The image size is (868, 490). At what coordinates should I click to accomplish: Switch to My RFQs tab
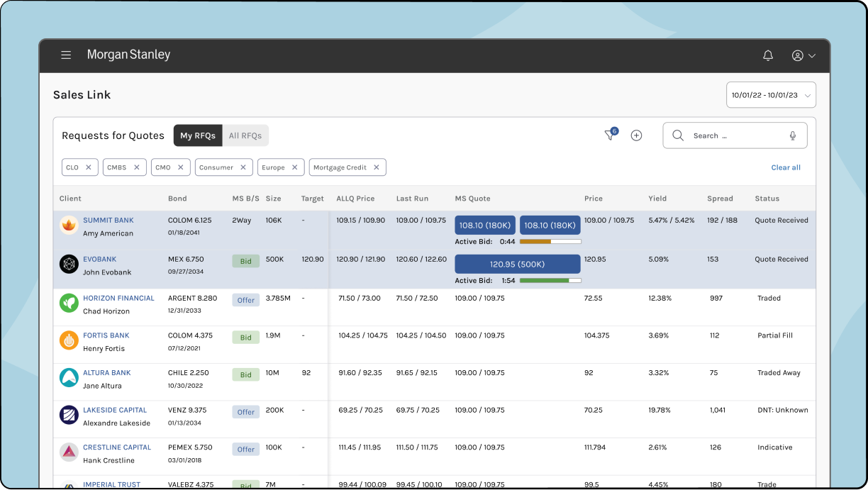click(x=198, y=135)
